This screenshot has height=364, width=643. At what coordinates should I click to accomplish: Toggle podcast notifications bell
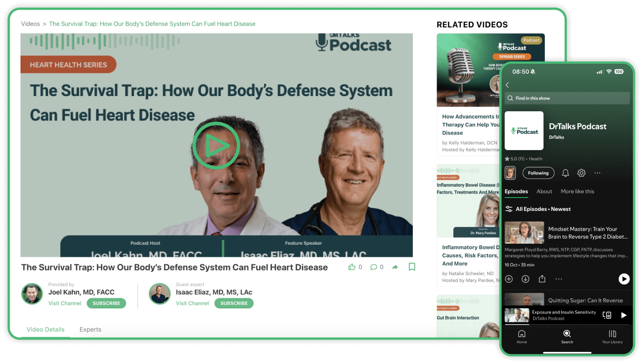pyautogui.click(x=566, y=173)
